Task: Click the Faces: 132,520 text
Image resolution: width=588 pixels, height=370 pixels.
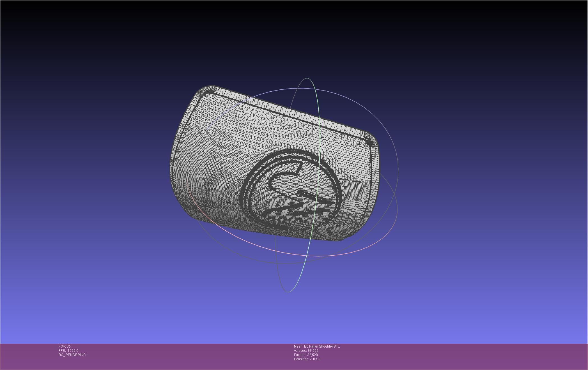Action: (x=306, y=355)
